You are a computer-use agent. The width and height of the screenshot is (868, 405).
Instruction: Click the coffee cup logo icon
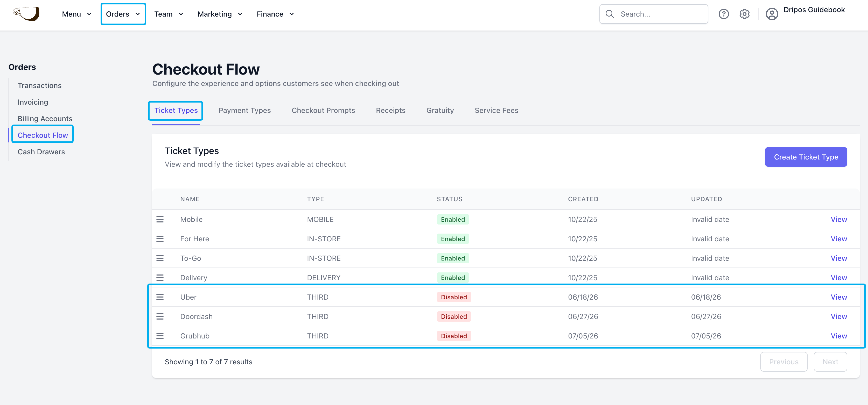pos(26,14)
